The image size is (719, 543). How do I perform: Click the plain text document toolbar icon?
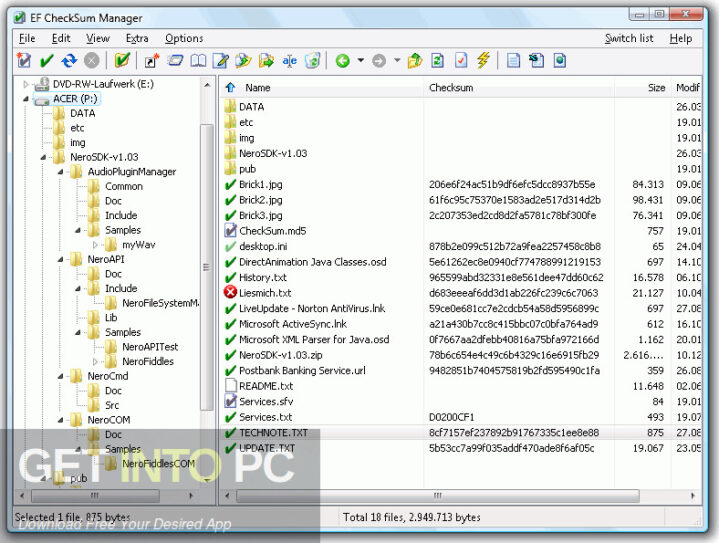(514, 60)
